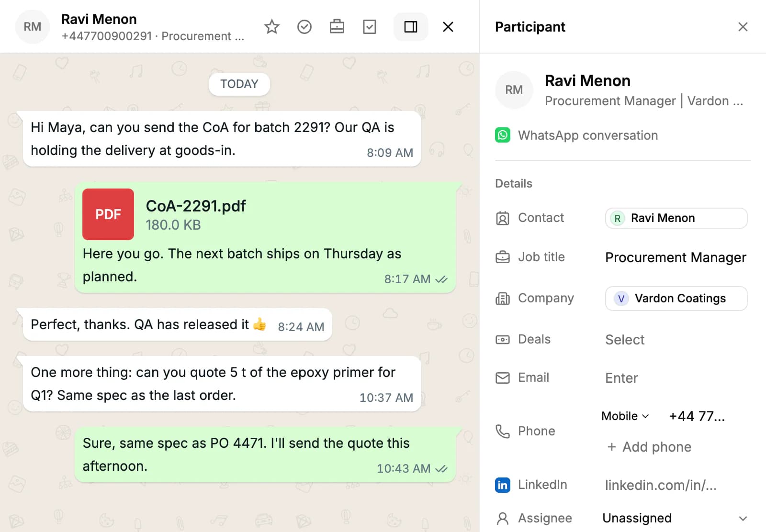
Task: Click the Job title briefcase icon
Action: (503, 257)
